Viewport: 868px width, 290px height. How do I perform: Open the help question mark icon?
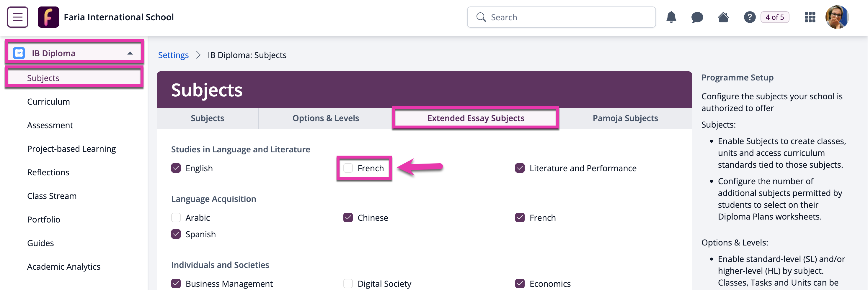749,17
